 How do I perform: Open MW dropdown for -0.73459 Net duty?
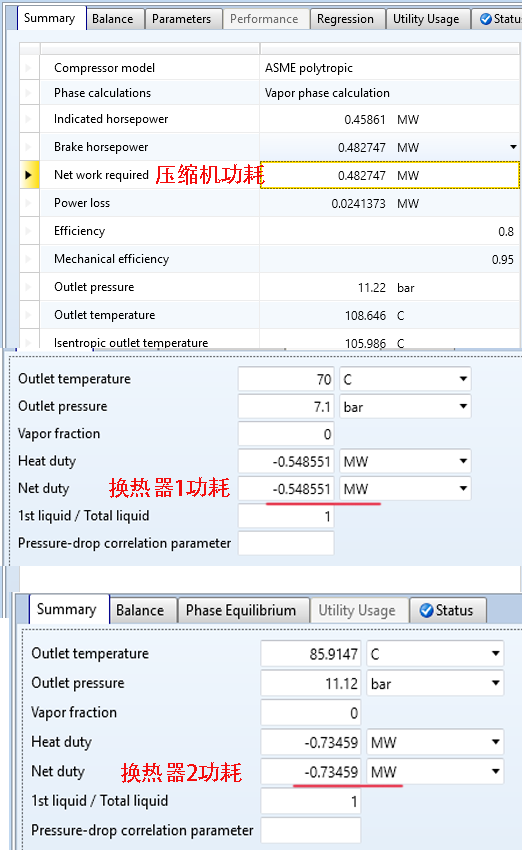495,771
